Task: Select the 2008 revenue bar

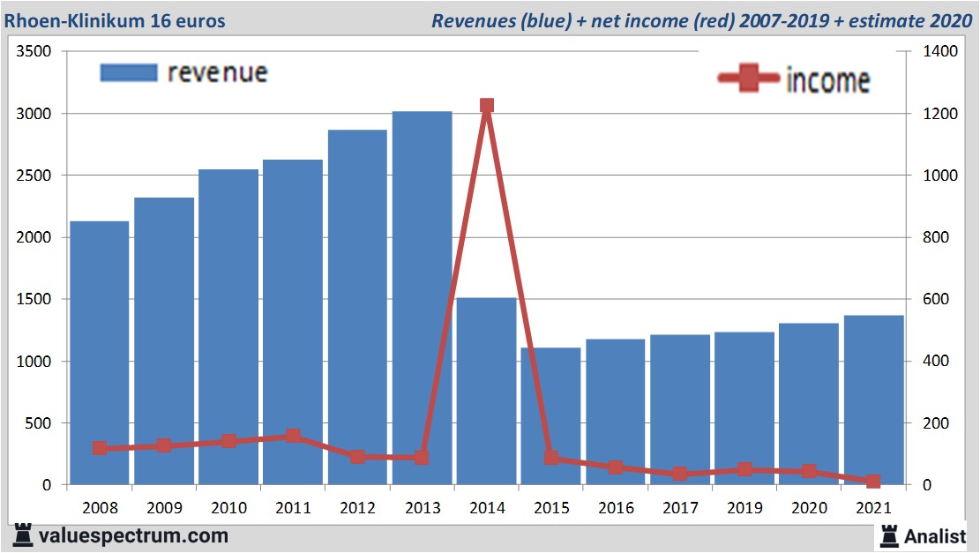Action: (100, 353)
